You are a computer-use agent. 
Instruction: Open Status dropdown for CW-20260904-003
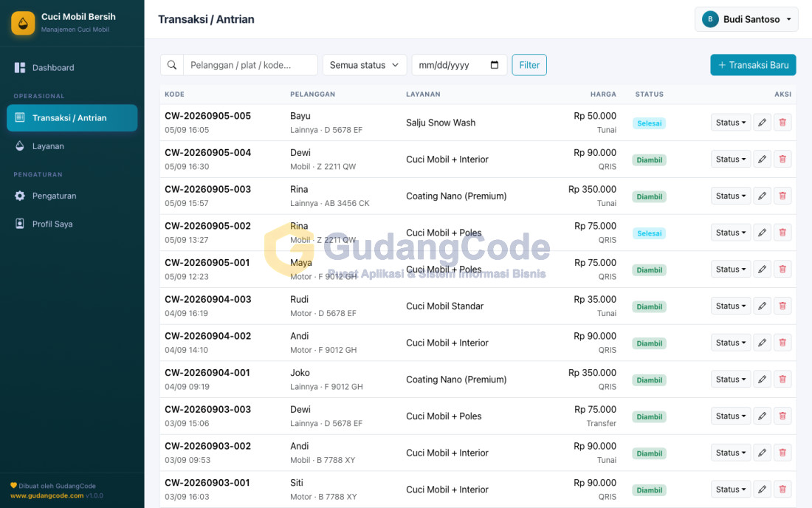tap(731, 306)
